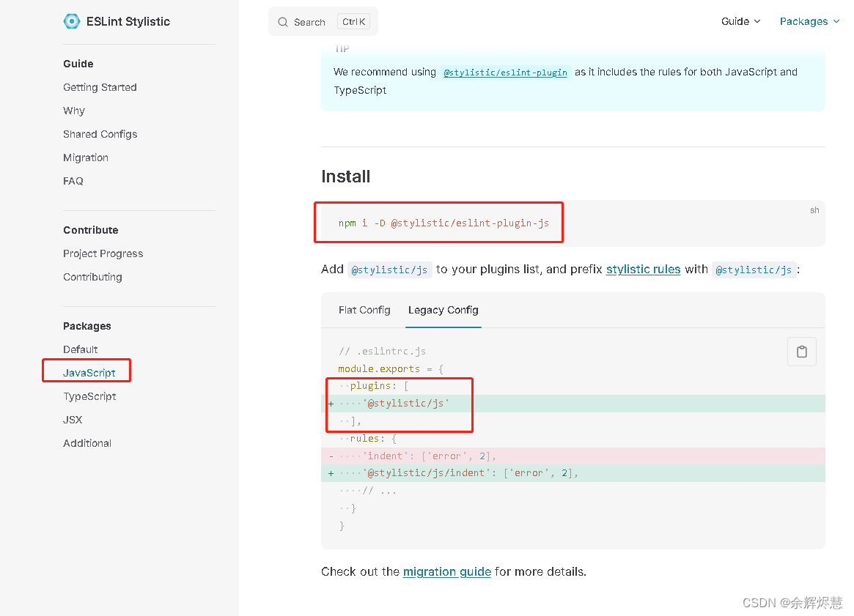Click the Guide sidebar heading
Image resolution: width=854 pixels, height=616 pixels.
click(78, 64)
